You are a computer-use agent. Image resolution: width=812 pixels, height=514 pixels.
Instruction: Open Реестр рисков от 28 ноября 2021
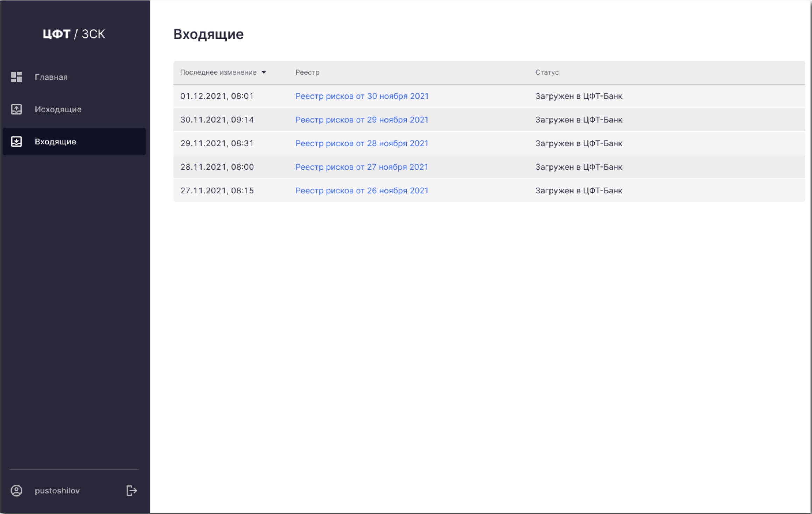[362, 143]
